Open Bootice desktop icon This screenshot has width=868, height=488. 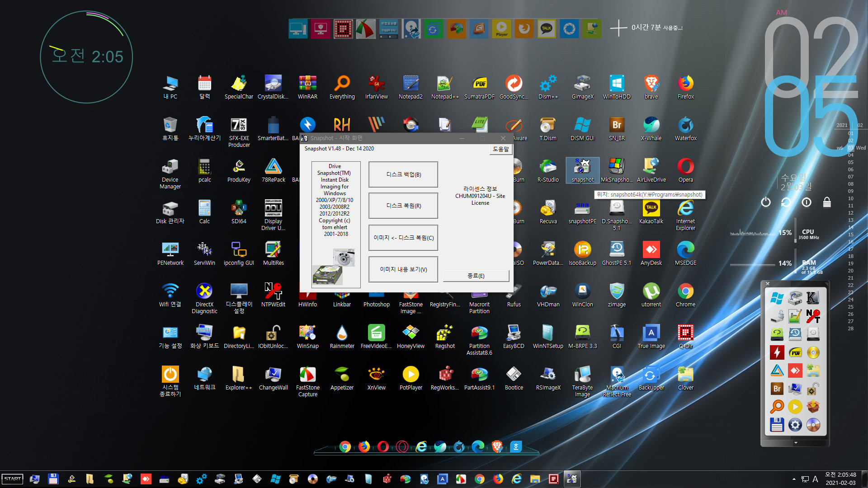point(514,378)
